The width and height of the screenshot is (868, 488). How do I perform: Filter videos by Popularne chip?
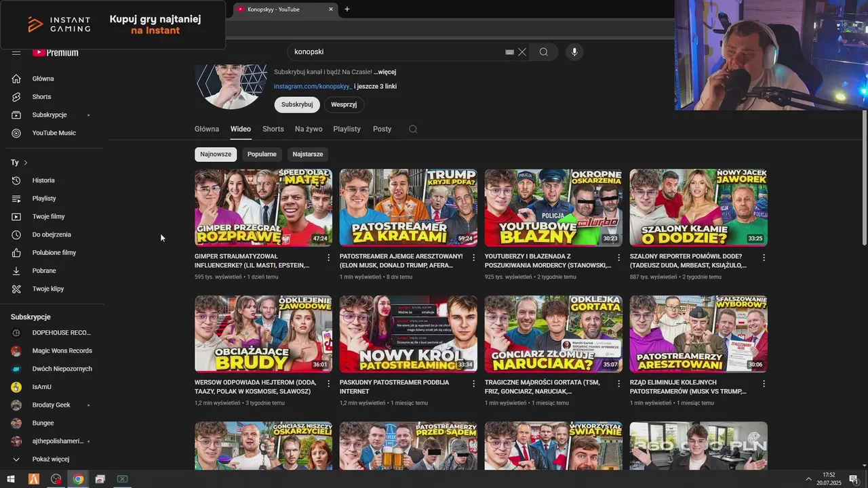coord(262,155)
